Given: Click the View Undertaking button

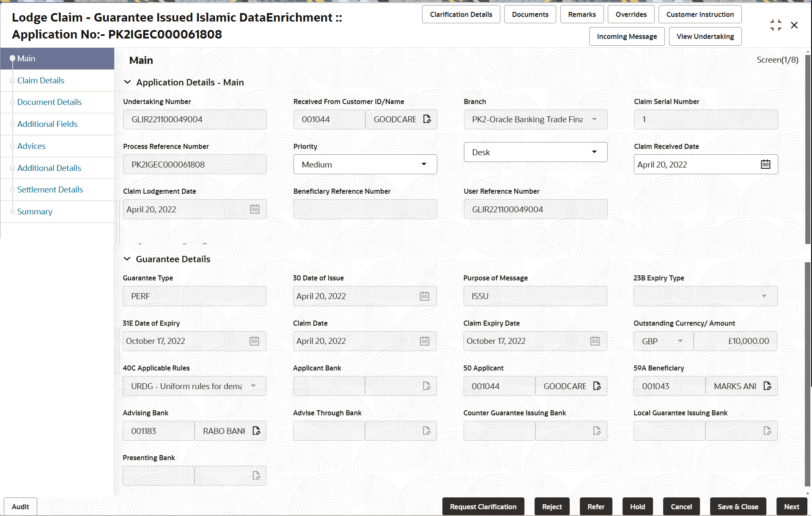Looking at the screenshot, I should point(705,36).
